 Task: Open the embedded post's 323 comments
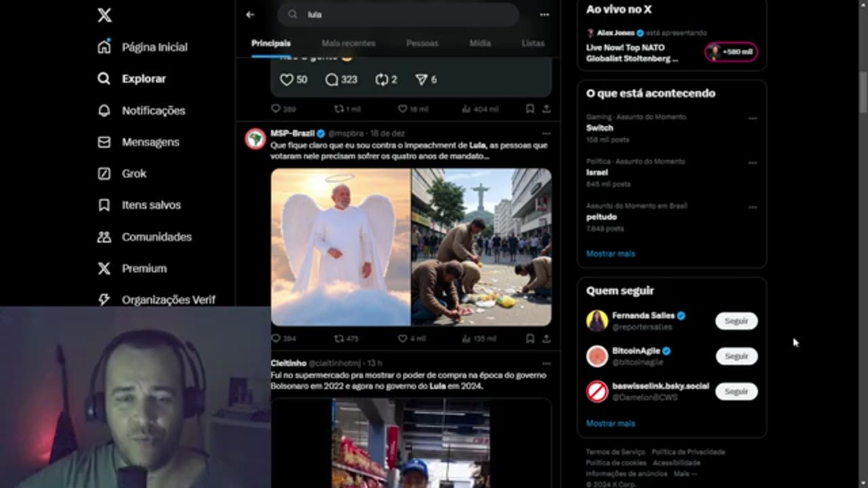(x=341, y=79)
